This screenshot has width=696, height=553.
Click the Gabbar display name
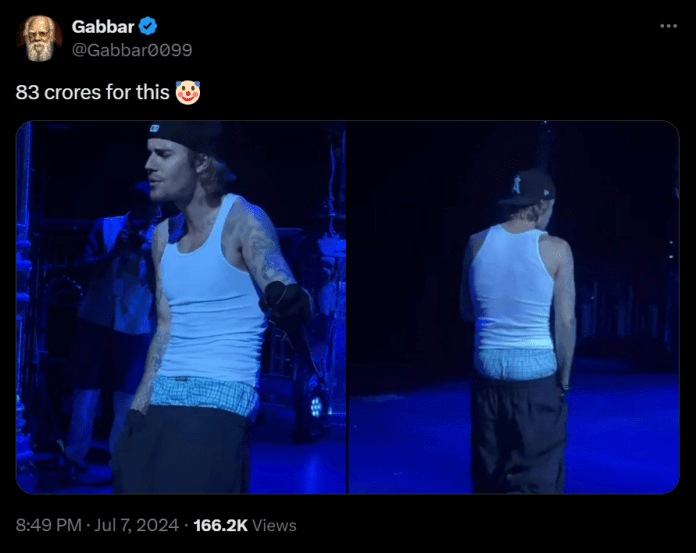pos(103,27)
